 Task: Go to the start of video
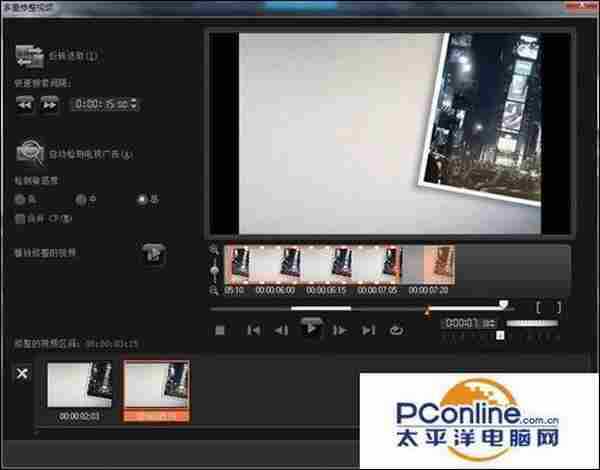click(x=254, y=330)
